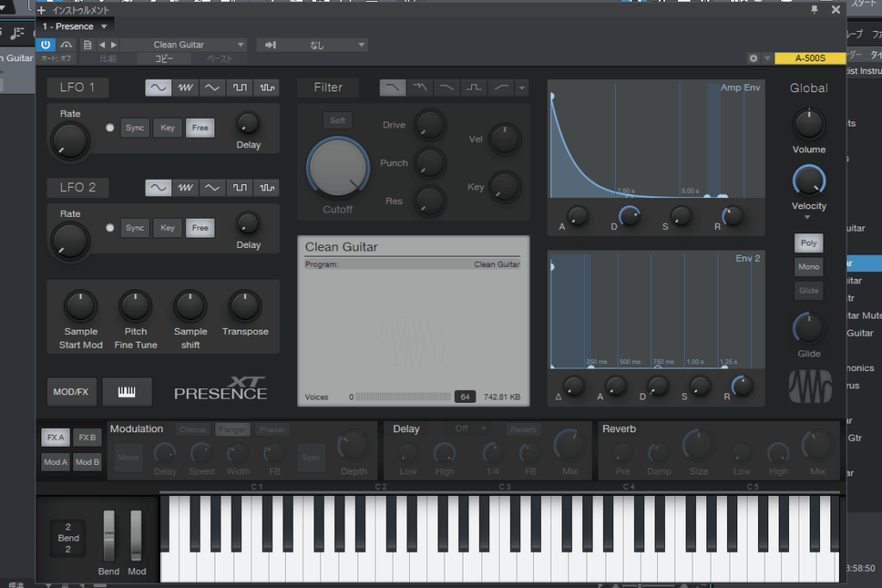Open the plugin settings gear icon
Image resolution: width=882 pixels, height=588 pixels.
(753, 59)
